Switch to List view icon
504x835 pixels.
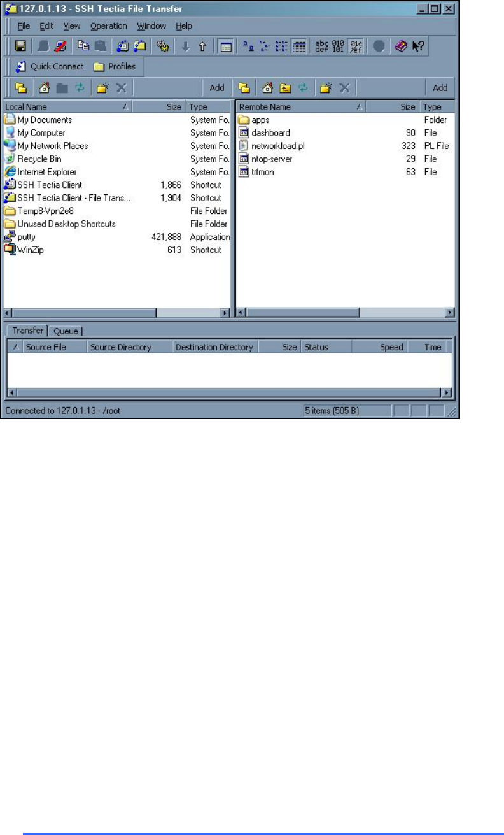tap(283, 46)
